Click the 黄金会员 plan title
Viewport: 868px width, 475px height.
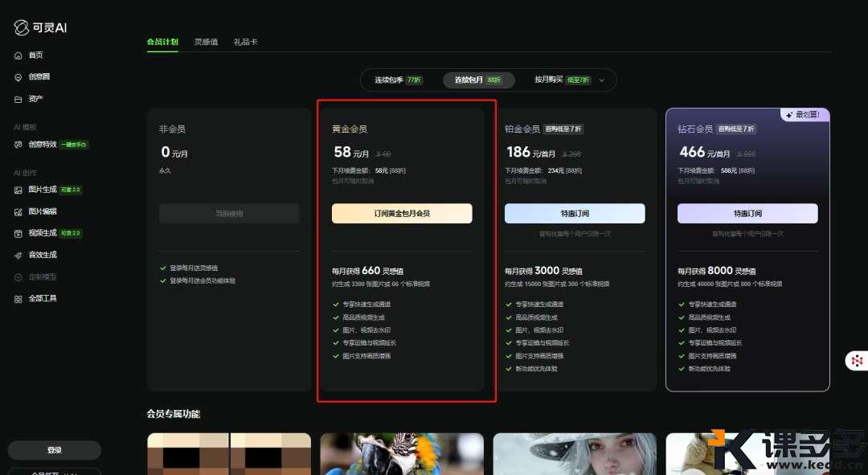coord(350,129)
